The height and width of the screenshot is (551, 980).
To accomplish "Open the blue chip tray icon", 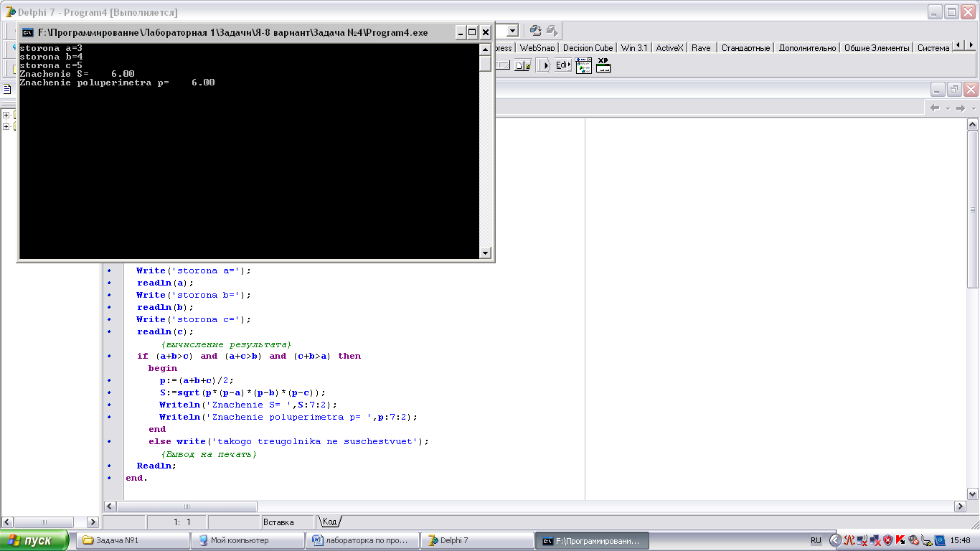I will click(x=939, y=540).
